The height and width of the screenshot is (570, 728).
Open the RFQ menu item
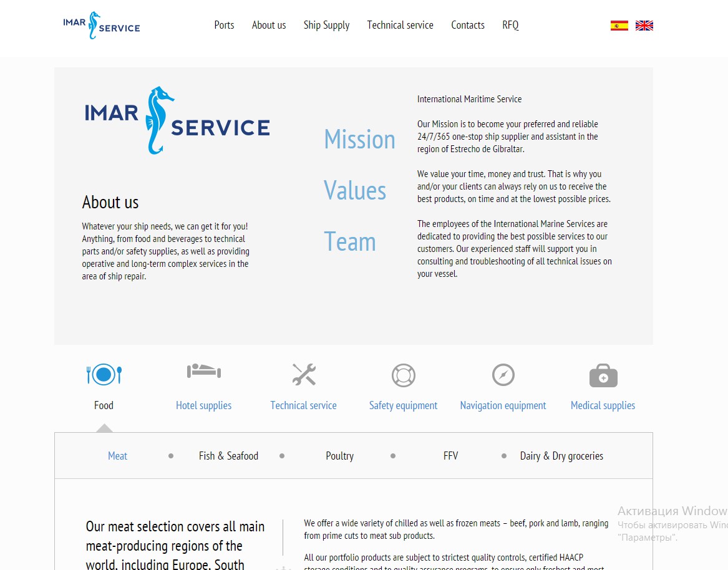510,25
